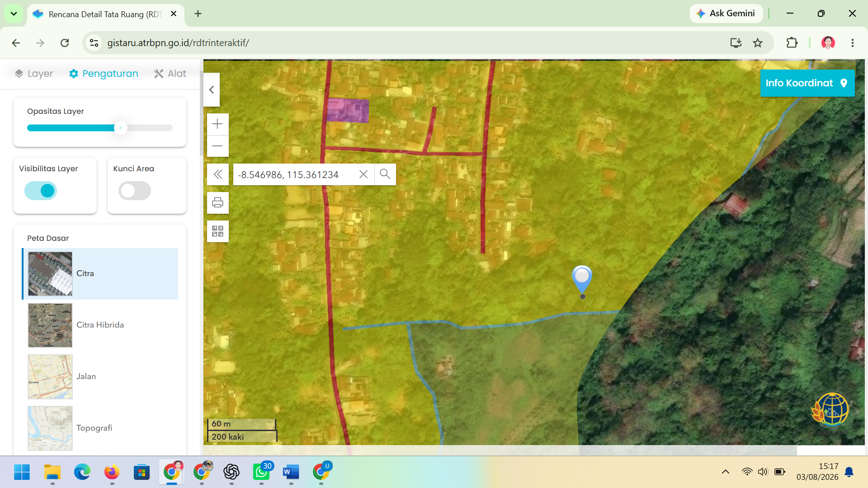
Task: Collapse the coordinate search box
Action: point(218,174)
